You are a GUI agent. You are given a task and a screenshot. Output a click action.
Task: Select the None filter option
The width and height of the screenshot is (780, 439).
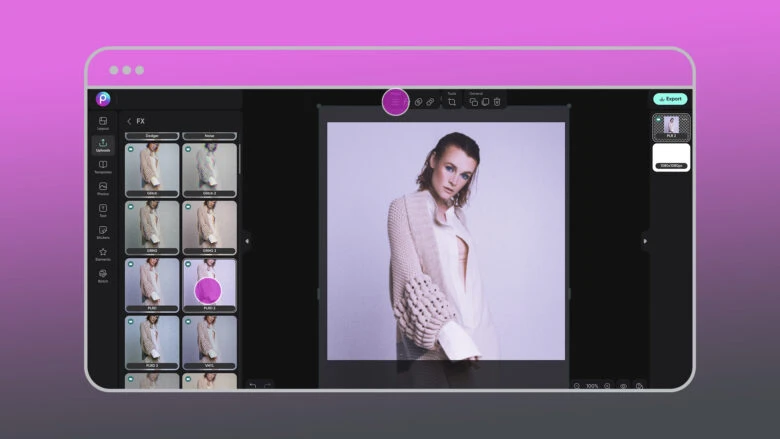pyautogui.click(x=209, y=136)
